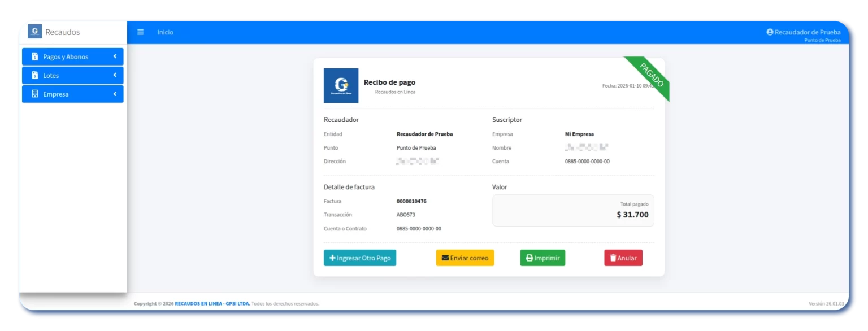Viewport: 868px width, 331px height.
Task: Click the user avatar icon beside Recaudador de Prueba
Action: click(x=769, y=32)
